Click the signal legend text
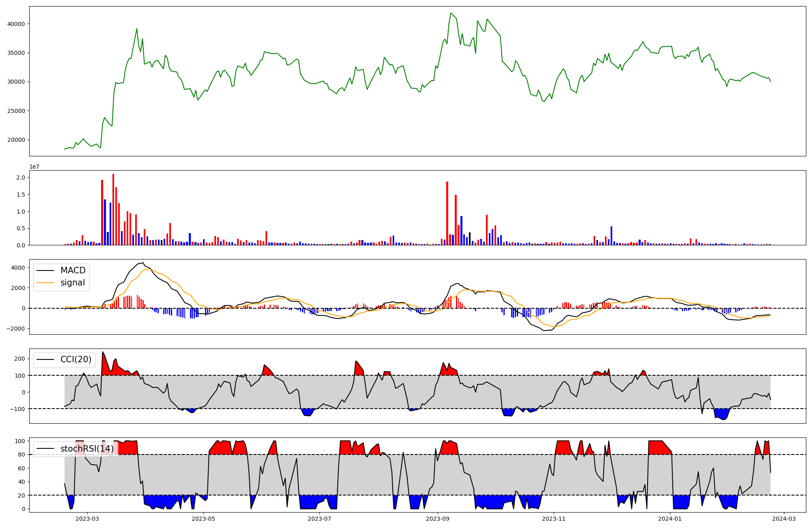This screenshot has width=812, height=528. (73, 283)
